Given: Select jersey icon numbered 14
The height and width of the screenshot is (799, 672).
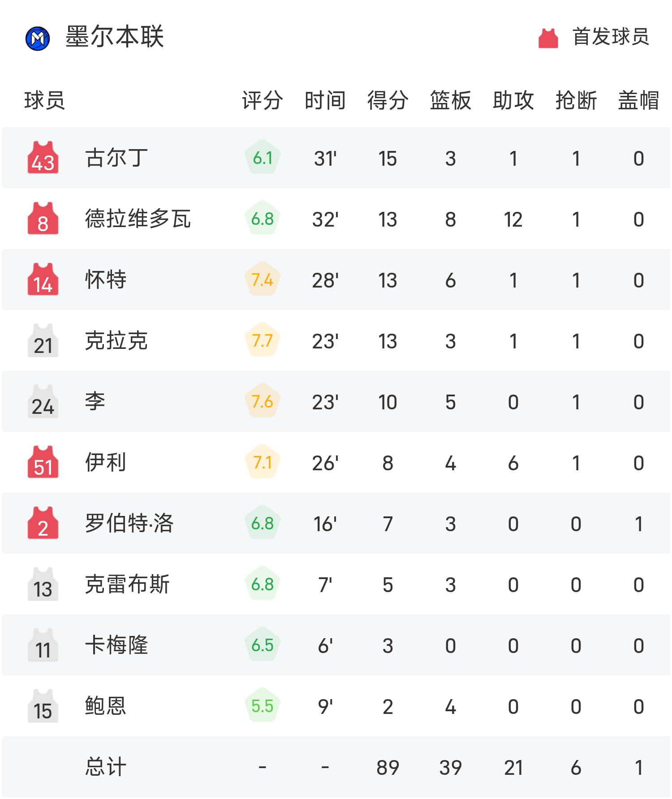Looking at the screenshot, I should (x=43, y=280).
